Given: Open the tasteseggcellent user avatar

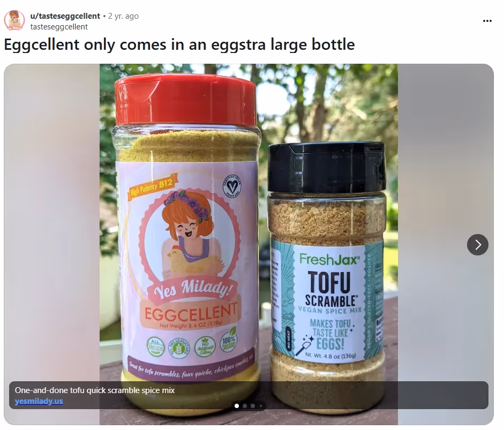Looking at the screenshot, I should [x=14, y=20].
